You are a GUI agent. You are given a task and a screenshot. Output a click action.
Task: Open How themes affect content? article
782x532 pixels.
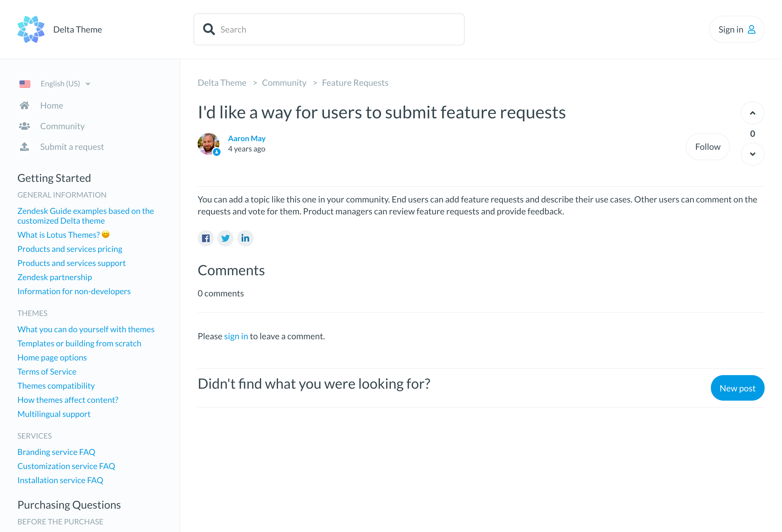pyautogui.click(x=68, y=400)
